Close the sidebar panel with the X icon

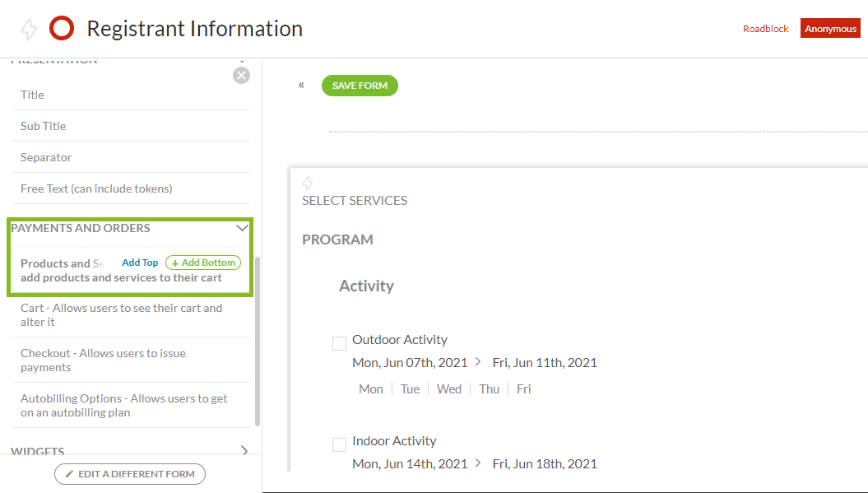(x=241, y=76)
